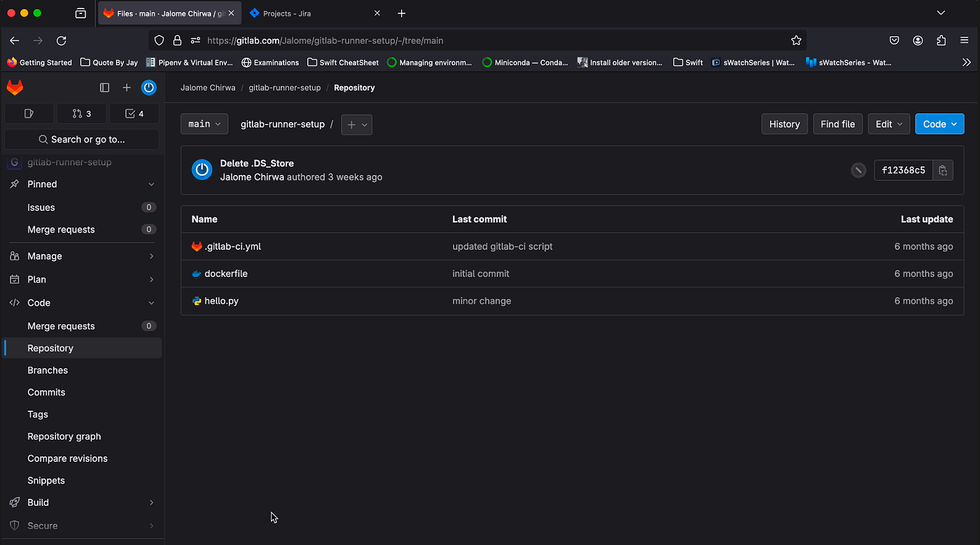Collapse the Pinned section in sidebar
Screen dimensions: 980x545
[82, 184]
